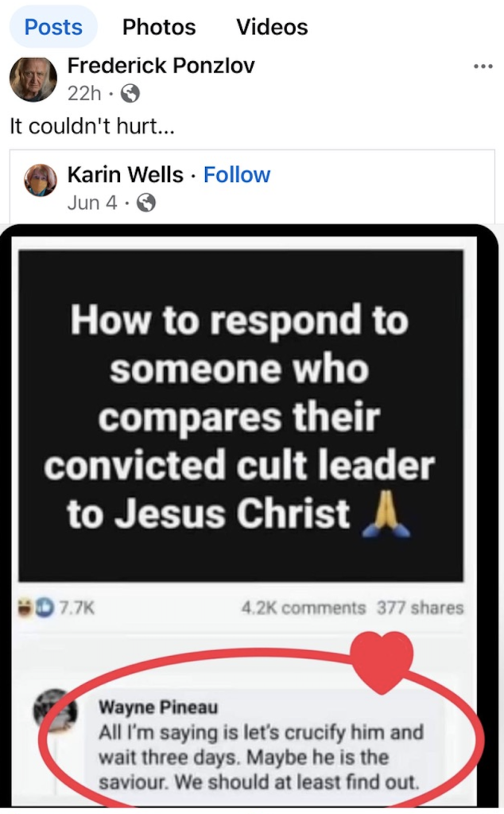Click the praying hands emoji
Image resolution: width=504 pixels, height=814 pixels.
(x=386, y=514)
